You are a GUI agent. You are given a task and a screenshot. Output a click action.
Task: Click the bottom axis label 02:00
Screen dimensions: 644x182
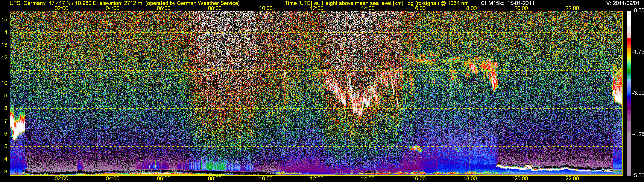point(61,179)
